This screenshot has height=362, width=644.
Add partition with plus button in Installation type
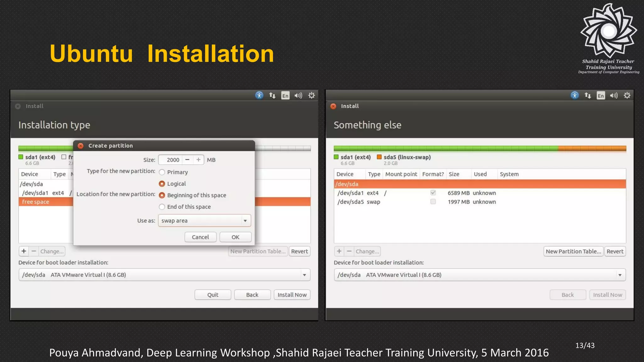[x=24, y=251]
